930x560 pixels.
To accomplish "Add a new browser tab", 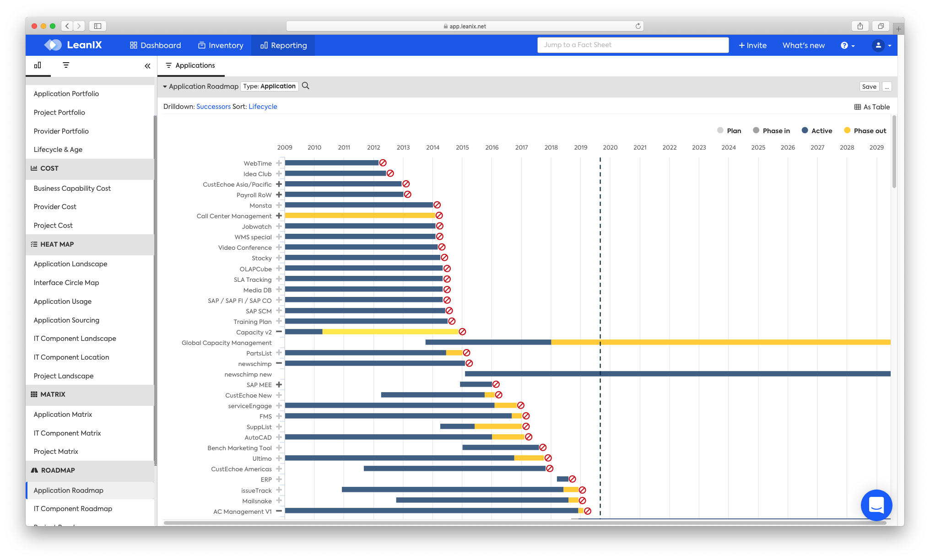I will point(898,29).
